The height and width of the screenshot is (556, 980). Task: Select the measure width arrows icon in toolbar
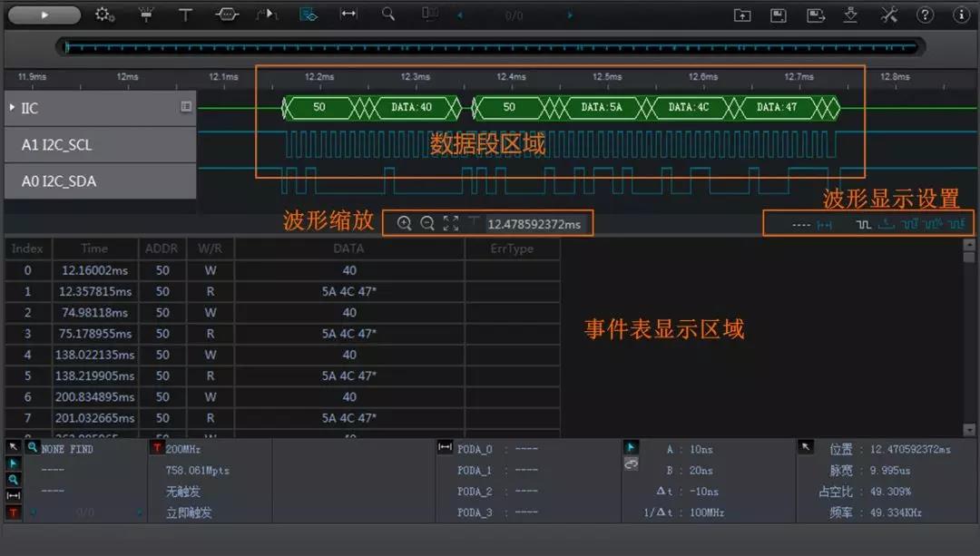348,15
